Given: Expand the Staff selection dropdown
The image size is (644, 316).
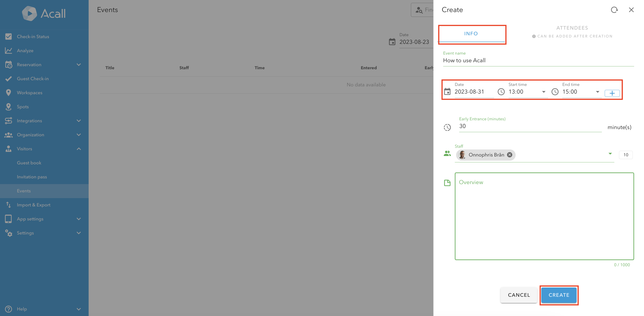Looking at the screenshot, I should pyautogui.click(x=610, y=154).
